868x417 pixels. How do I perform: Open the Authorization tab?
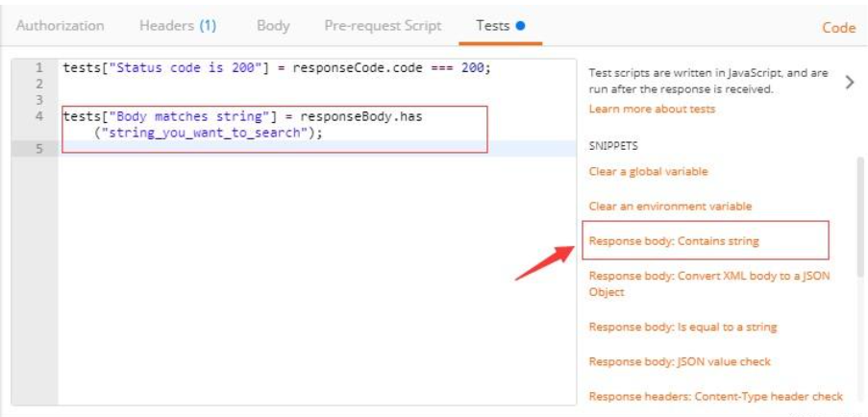coord(60,26)
